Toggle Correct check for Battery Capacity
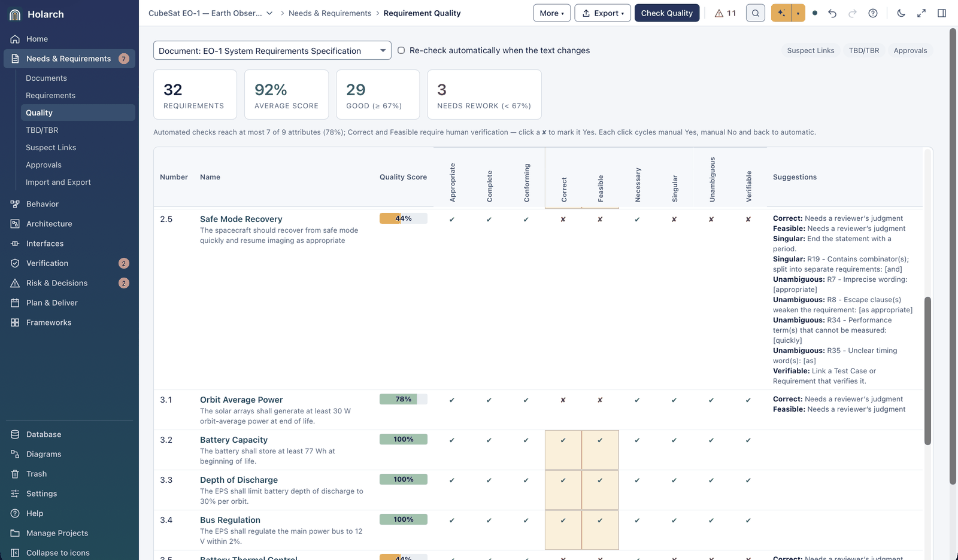Screen dimensions: 958x560 coord(563,440)
